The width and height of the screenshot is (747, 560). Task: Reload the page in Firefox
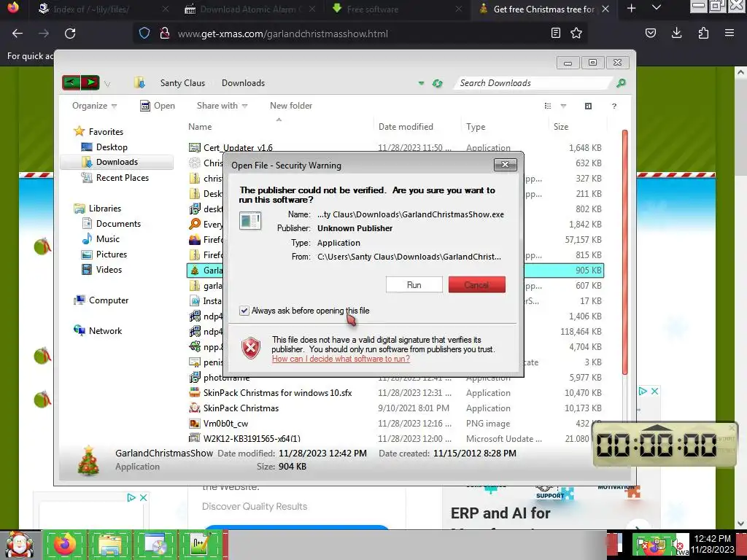coord(70,34)
